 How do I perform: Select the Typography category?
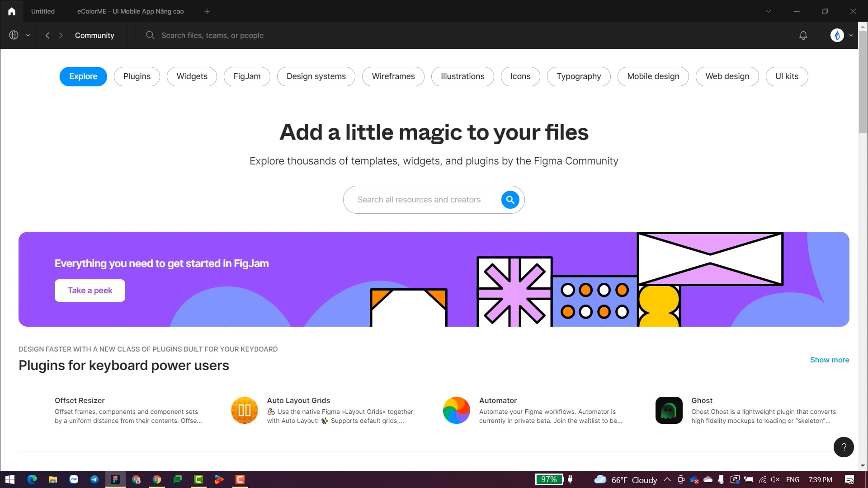[579, 76]
